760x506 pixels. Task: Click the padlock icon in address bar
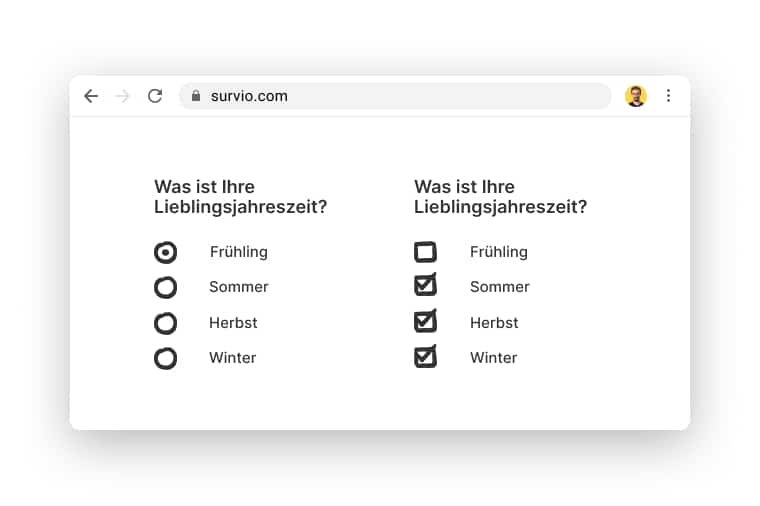click(x=196, y=96)
